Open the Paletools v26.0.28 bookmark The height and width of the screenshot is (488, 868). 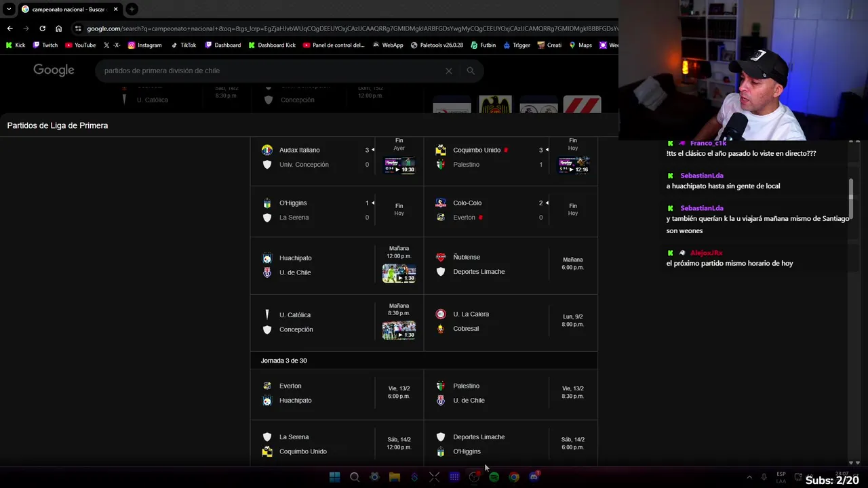tap(437, 45)
